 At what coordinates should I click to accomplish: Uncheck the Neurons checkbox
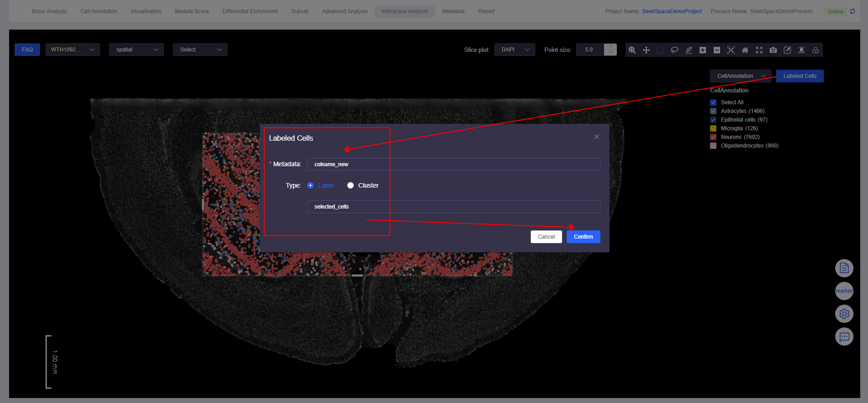[713, 137]
